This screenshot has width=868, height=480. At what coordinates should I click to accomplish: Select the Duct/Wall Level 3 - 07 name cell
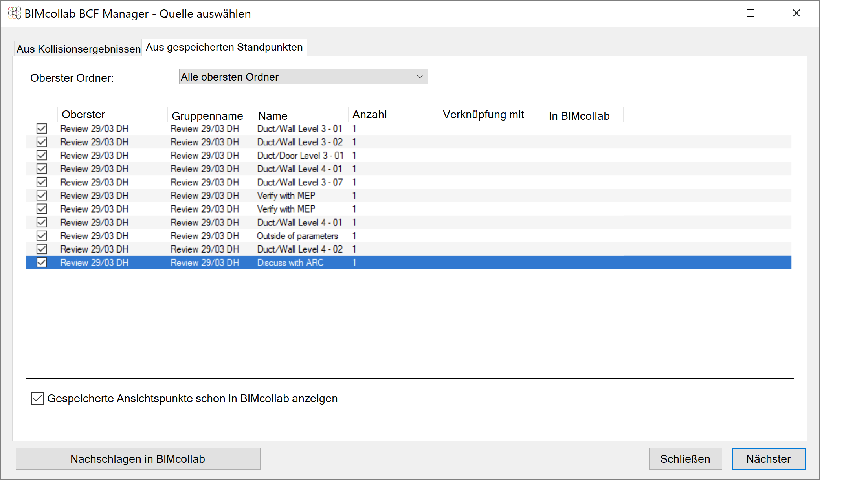coord(300,182)
